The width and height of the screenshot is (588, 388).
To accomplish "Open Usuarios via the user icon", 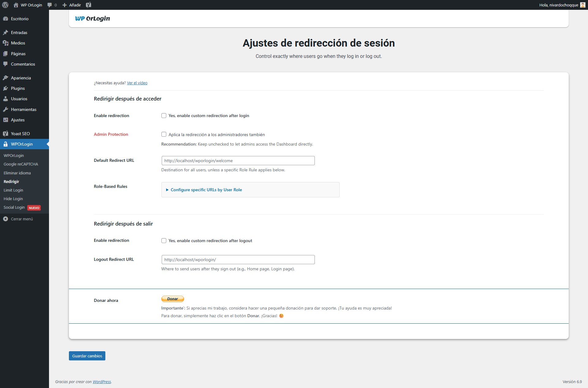I will tap(6, 99).
